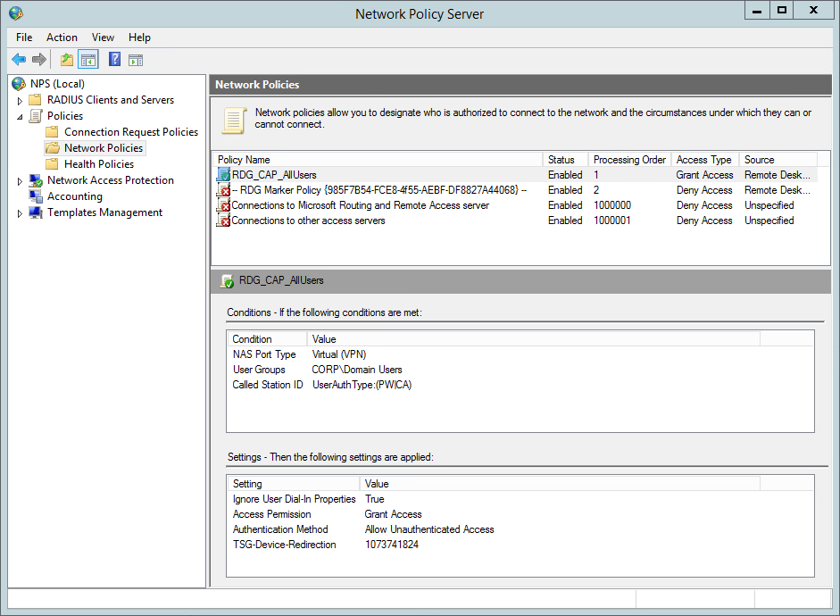Screen dimensions: 840x616
Task: Click deny icon for other access servers policy
Action: pyautogui.click(x=223, y=221)
